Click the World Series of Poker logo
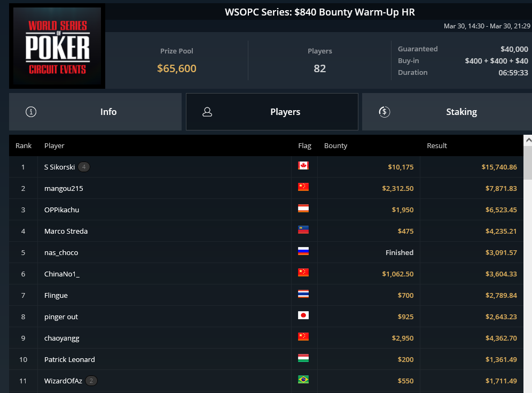The height and width of the screenshot is (393, 532). click(57, 46)
